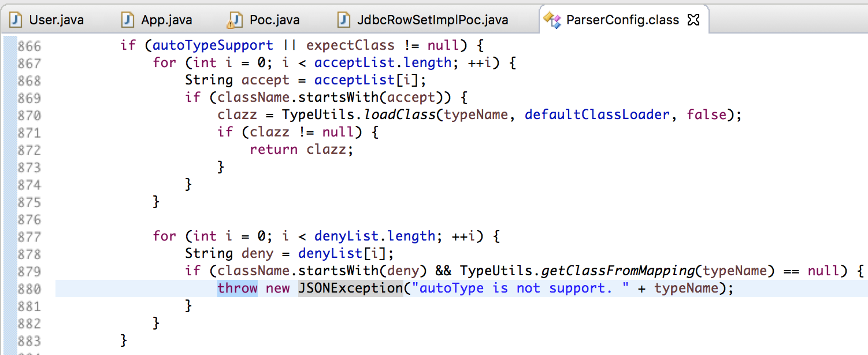Switch to JdbcRowSetImplPoc.java tab
868x355 pixels.
(x=424, y=20)
